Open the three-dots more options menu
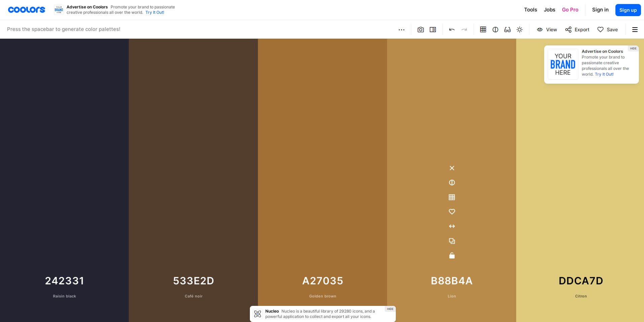 [402, 30]
